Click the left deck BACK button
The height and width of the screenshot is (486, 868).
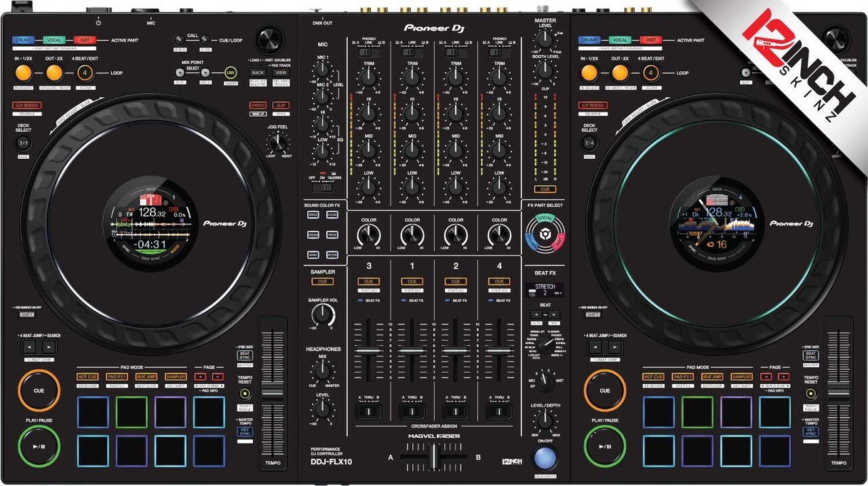coord(258,73)
